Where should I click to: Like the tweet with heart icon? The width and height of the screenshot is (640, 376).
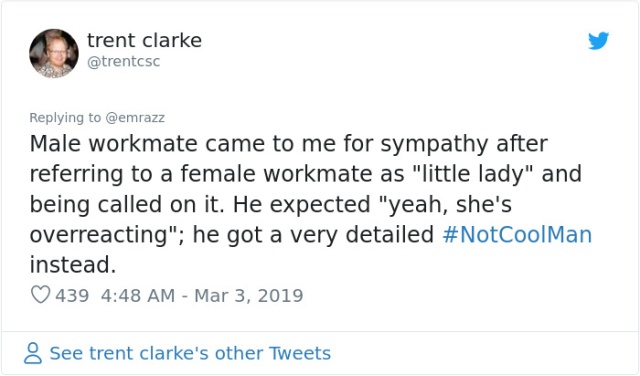point(40,294)
